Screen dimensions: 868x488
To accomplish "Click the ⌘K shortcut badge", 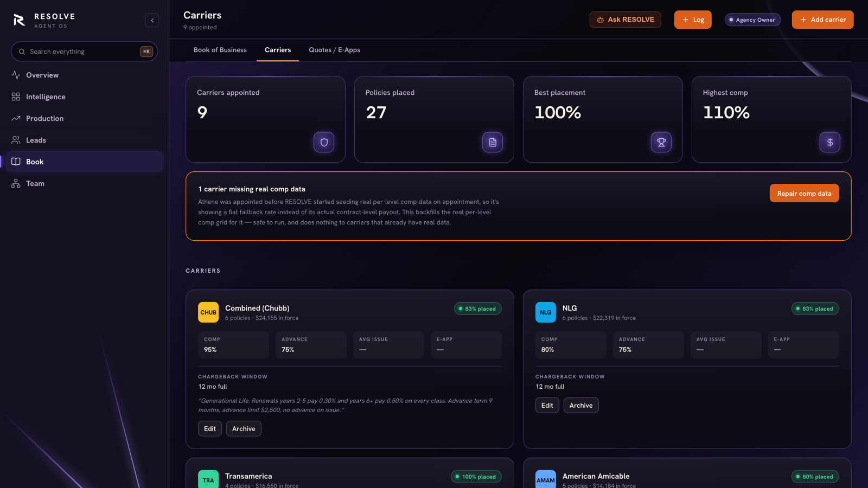I will 146,52.
